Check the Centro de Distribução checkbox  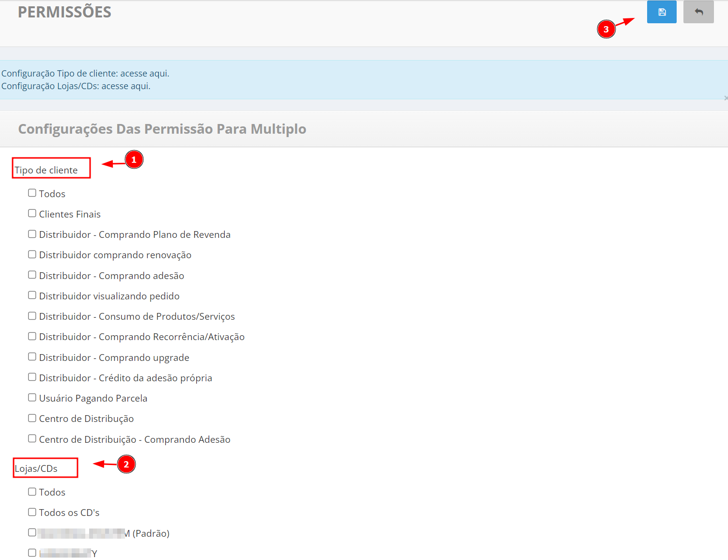[32, 418]
